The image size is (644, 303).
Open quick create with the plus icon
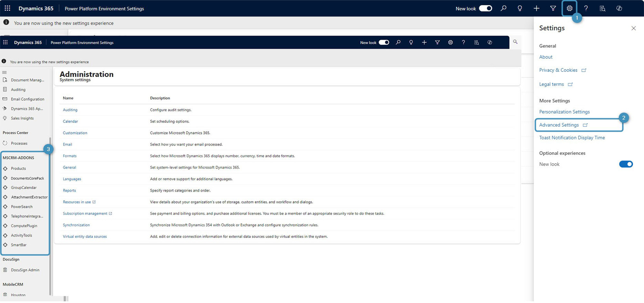[x=536, y=8]
